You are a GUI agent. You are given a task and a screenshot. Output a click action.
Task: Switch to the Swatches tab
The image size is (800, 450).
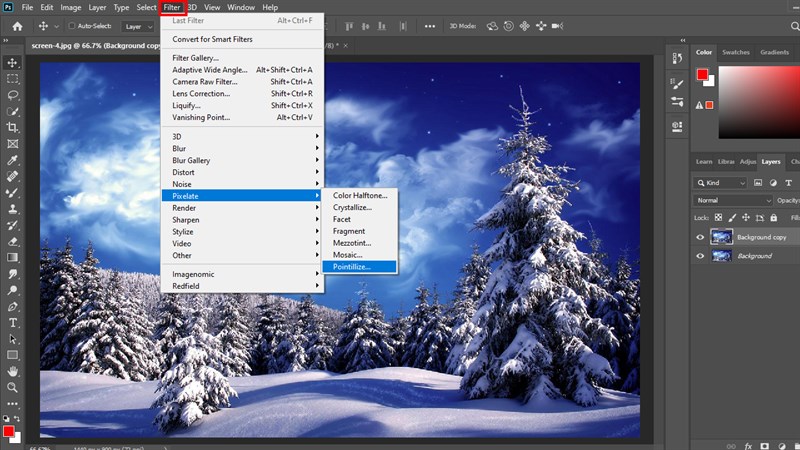click(x=736, y=53)
